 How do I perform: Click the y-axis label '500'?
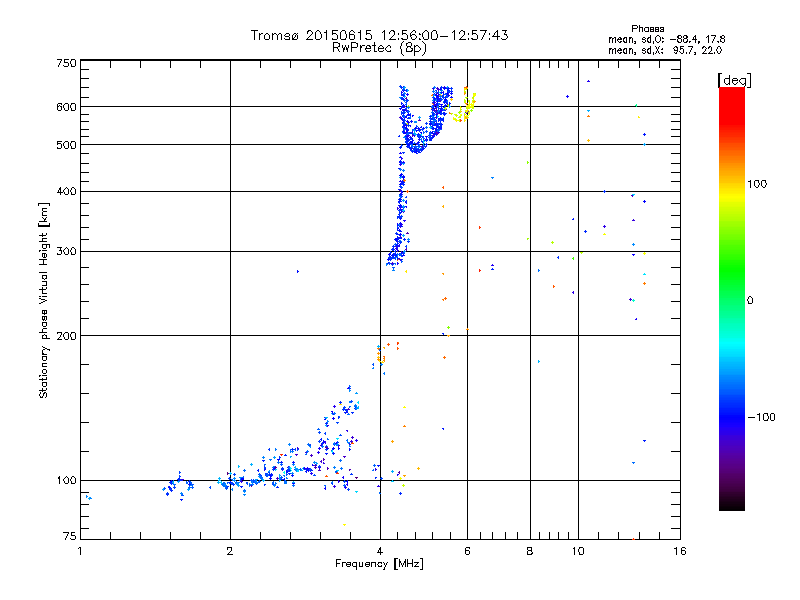click(x=66, y=145)
